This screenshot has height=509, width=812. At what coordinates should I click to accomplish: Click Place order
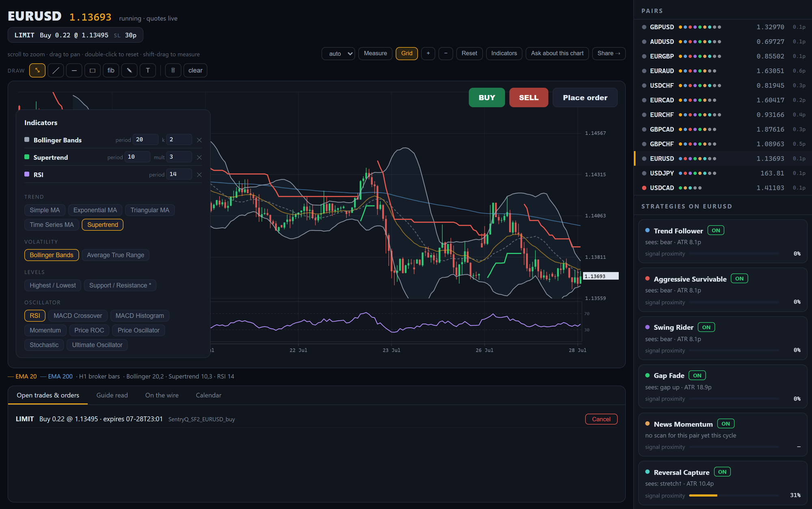click(585, 97)
